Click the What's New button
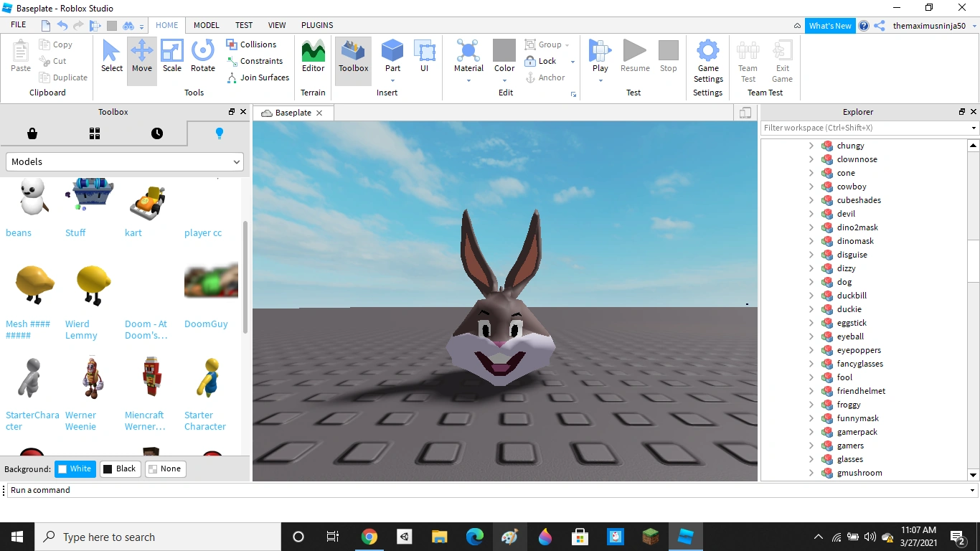This screenshot has width=980, height=551. click(x=829, y=26)
